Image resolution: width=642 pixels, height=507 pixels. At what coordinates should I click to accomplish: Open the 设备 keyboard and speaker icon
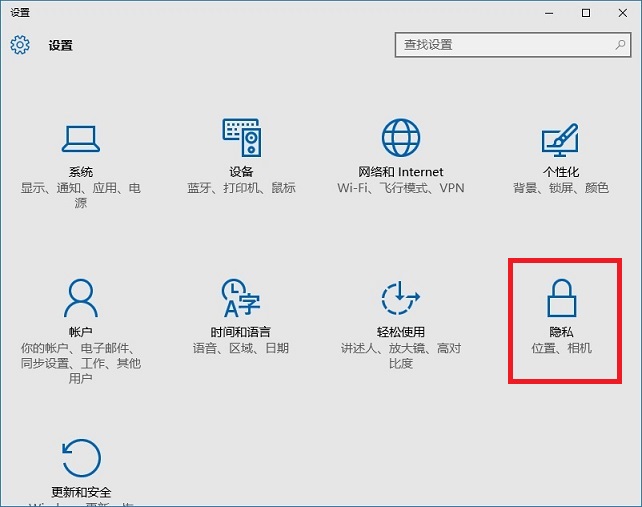coord(242,138)
